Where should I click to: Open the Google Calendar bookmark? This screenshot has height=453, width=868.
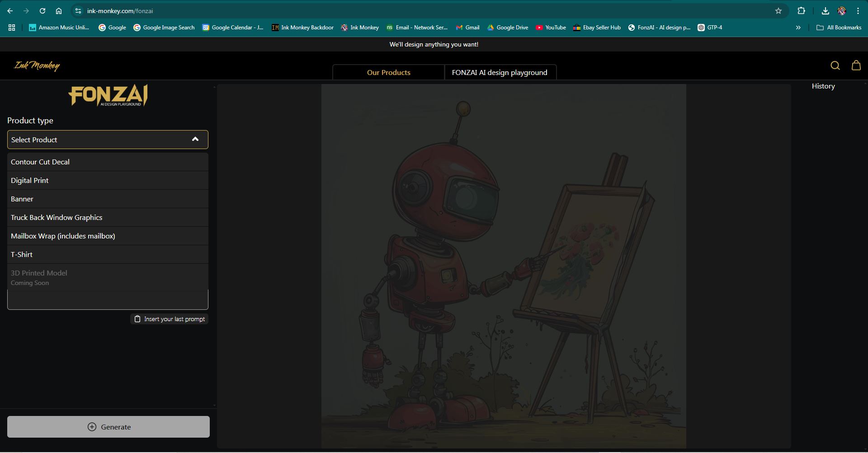pyautogui.click(x=233, y=28)
